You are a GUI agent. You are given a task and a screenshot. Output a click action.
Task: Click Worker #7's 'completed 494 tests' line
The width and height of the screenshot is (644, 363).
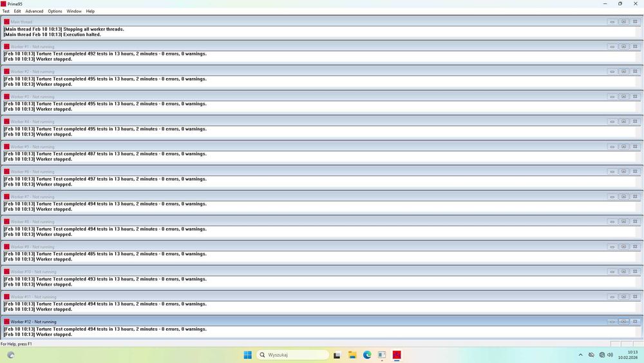tap(105, 204)
